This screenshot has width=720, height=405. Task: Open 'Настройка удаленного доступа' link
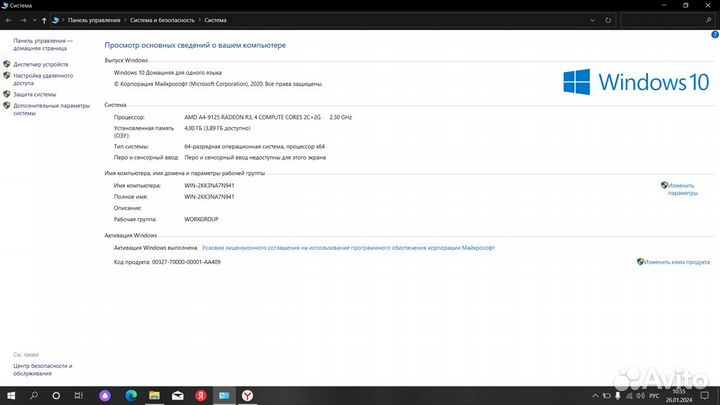[x=43, y=79]
